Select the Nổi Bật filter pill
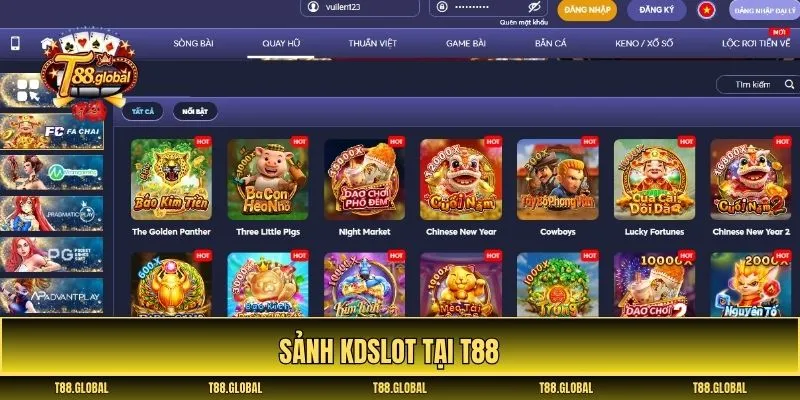 [x=195, y=111]
